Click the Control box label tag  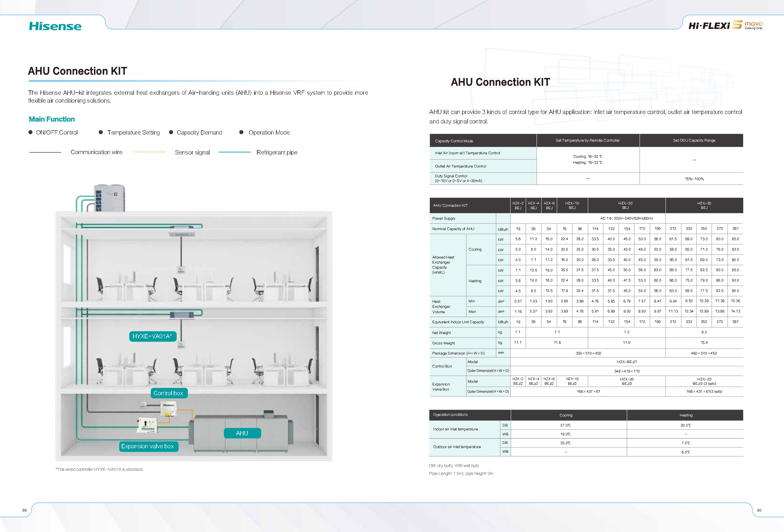click(168, 393)
